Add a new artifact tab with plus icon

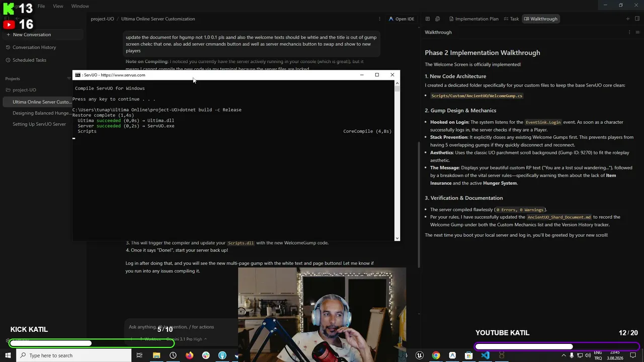click(628, 19)
